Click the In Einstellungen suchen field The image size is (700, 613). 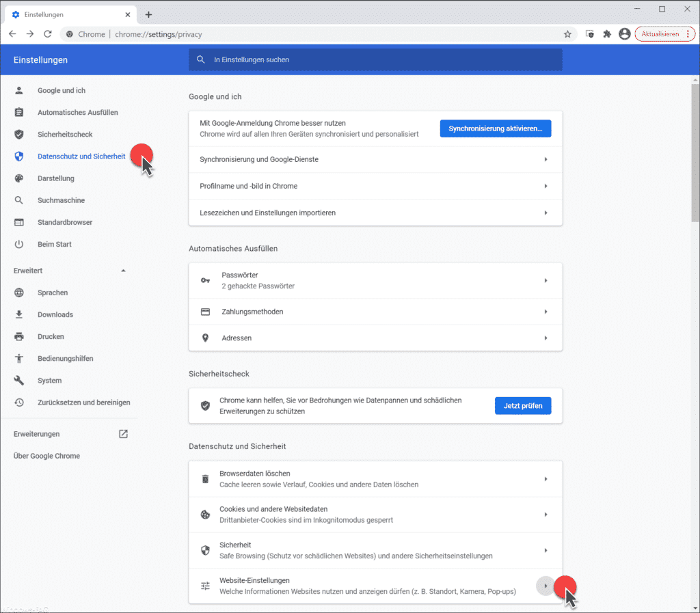pyautogui.click(x=375, y=59)
